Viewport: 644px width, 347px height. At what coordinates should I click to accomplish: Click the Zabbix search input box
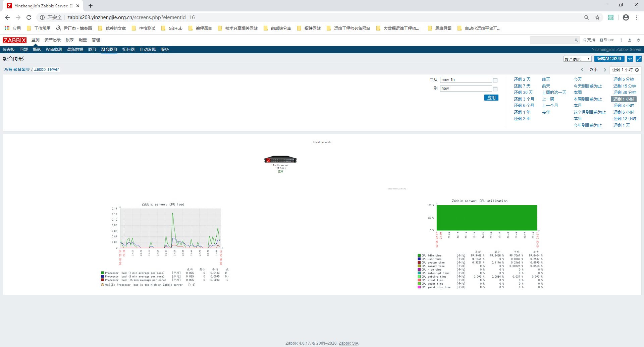[x=552, y=40]
